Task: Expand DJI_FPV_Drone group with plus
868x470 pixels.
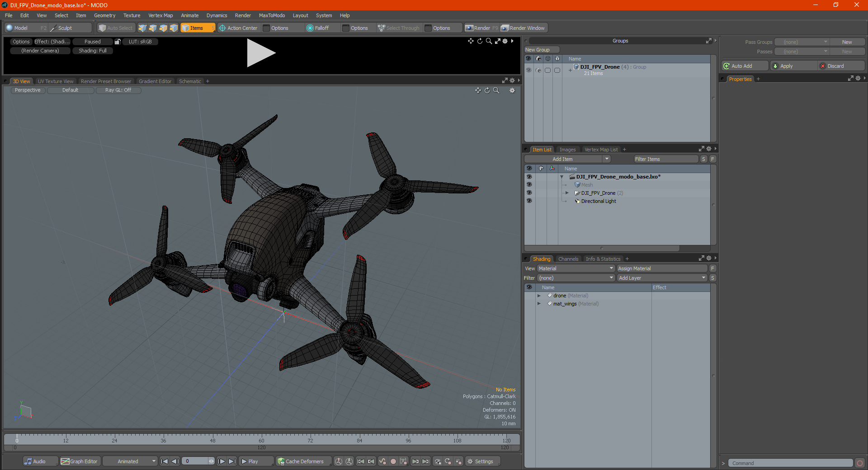Action: click(x=570, y=70)
